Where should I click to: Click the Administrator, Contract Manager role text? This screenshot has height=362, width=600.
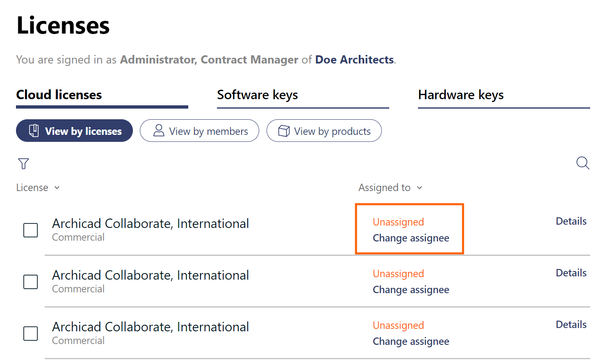click(209, 60)
